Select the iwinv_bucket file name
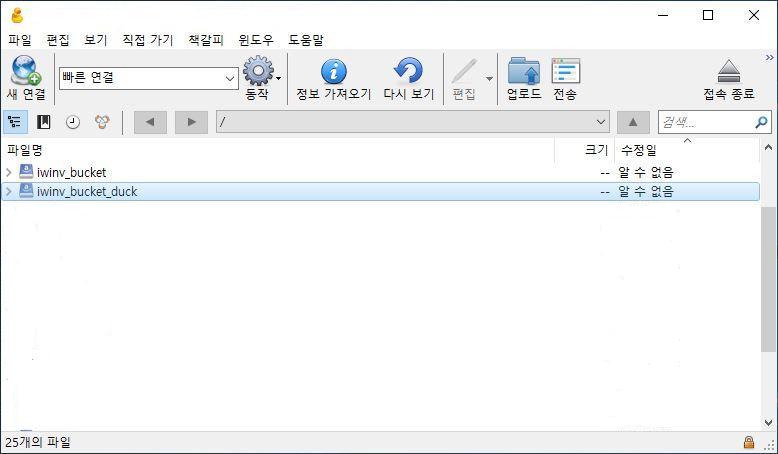The width and height of the screenshot is (778, 454). click(71, 173)
